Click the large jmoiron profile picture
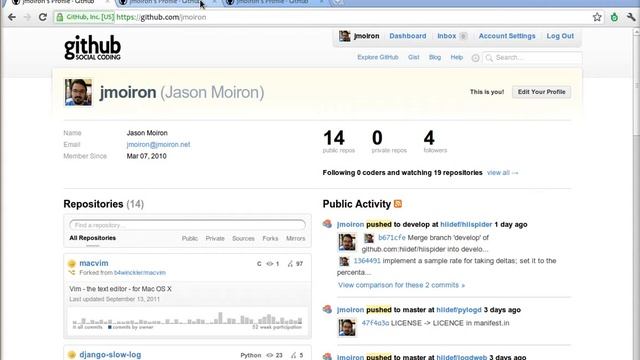This screenshot has width=640, height=360. [78, 92]
